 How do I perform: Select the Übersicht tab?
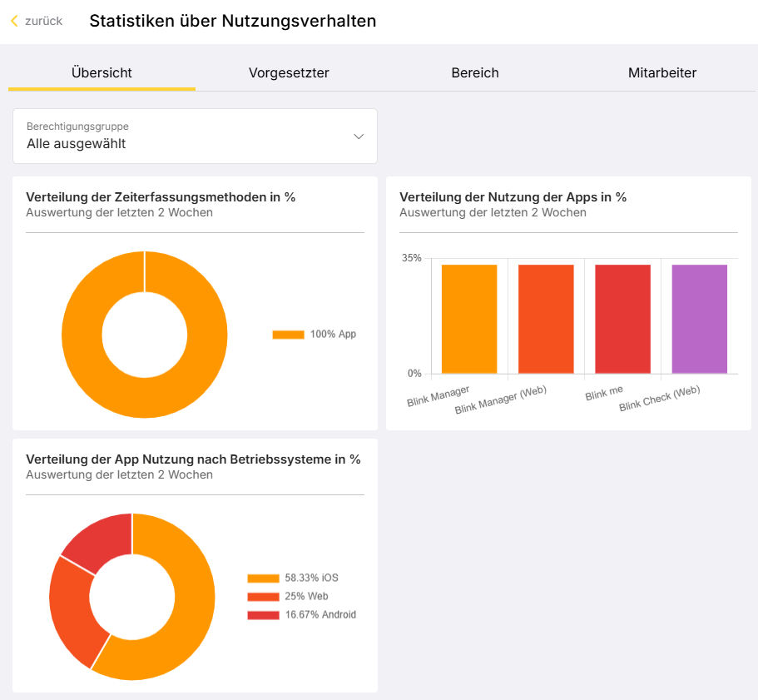102,72
